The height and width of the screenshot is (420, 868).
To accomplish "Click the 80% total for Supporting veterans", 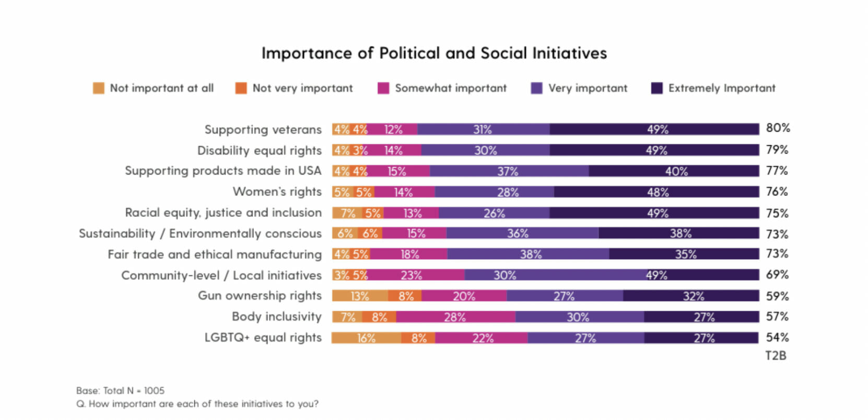I will [778, 128].
